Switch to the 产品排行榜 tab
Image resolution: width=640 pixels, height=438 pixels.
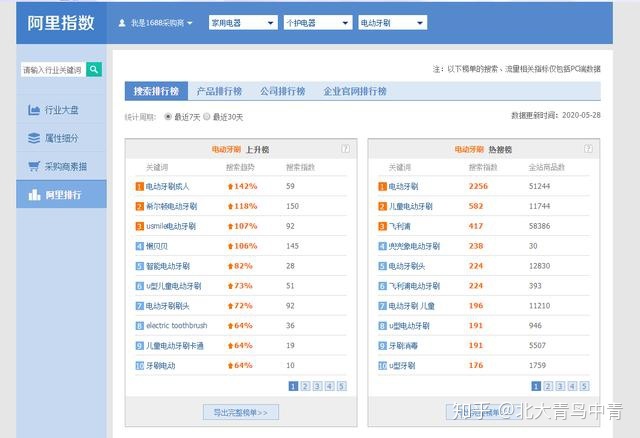tap(220, 91)
